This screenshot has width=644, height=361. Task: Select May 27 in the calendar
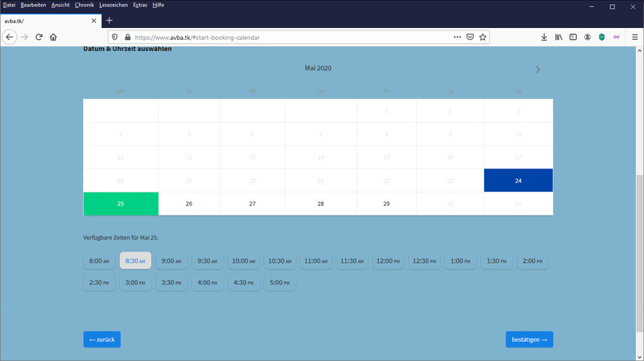pos(252,204)
